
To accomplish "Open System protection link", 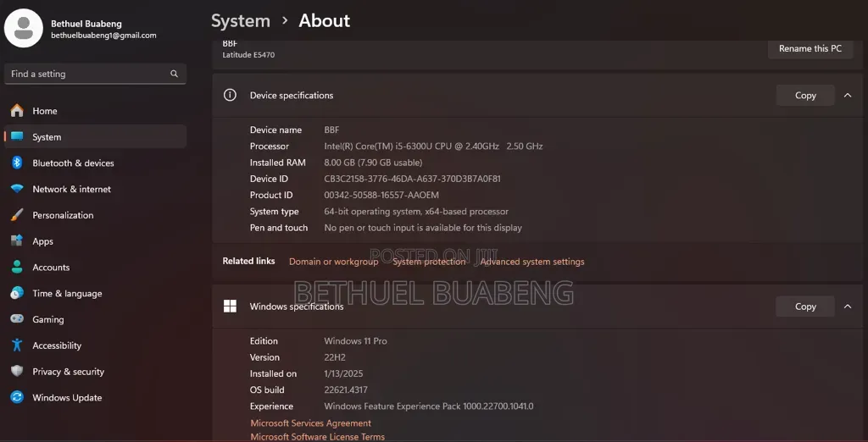I will coord(429,262).
